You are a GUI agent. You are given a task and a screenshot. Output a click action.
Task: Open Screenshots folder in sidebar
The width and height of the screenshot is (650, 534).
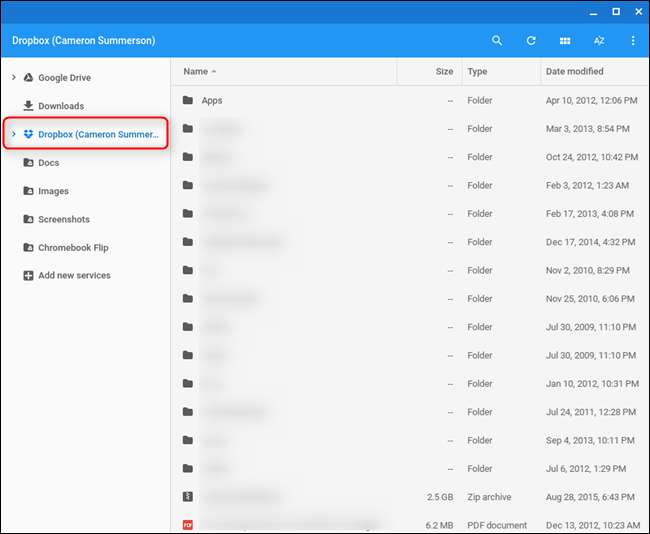(x=63, y=220)
